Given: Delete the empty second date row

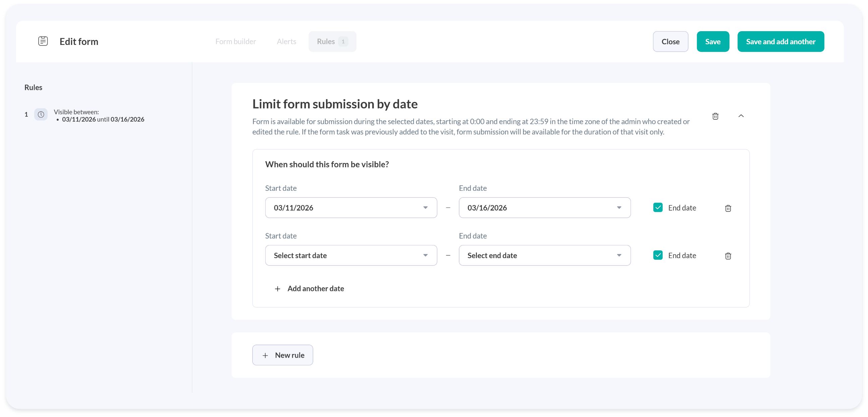Looking at the screenshot, I should (728, 256).
